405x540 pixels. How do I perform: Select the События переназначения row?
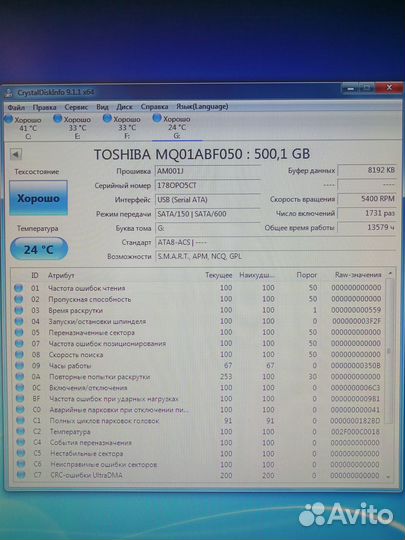[198, 443]
